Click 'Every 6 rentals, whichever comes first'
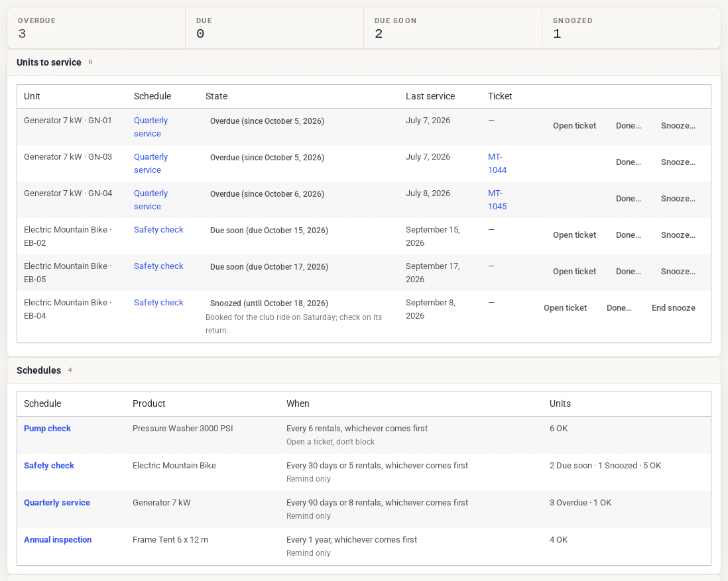The image size is (728, 581). tap(357, 429)
